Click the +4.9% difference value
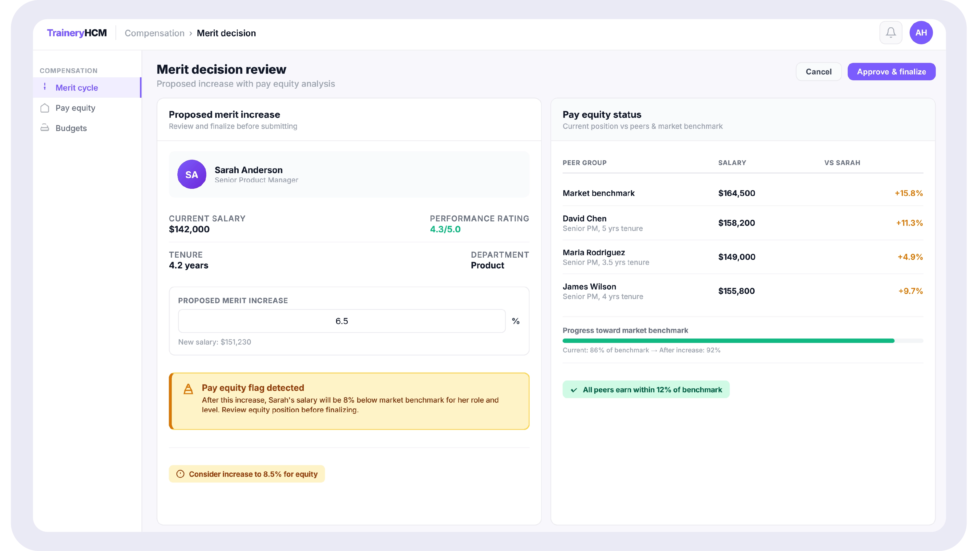The height and width of the screenshot is (551, 980). 910,257
